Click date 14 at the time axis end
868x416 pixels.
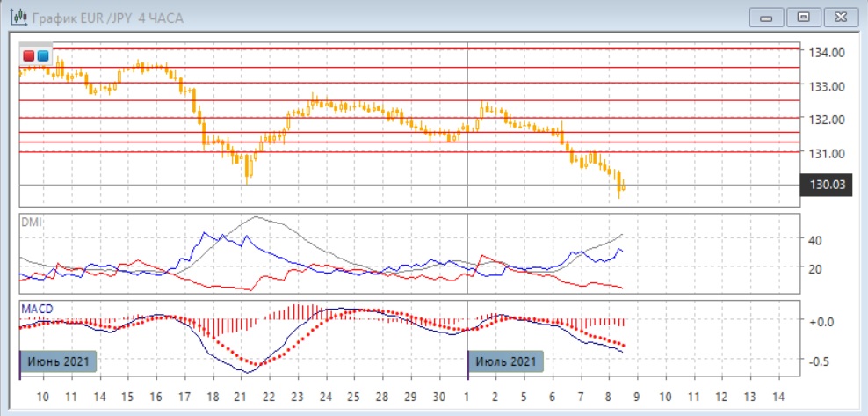click(776, 397)
